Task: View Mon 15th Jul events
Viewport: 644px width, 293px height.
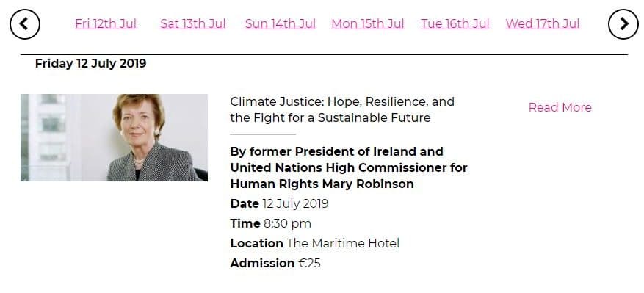Action: coord(368,23)
